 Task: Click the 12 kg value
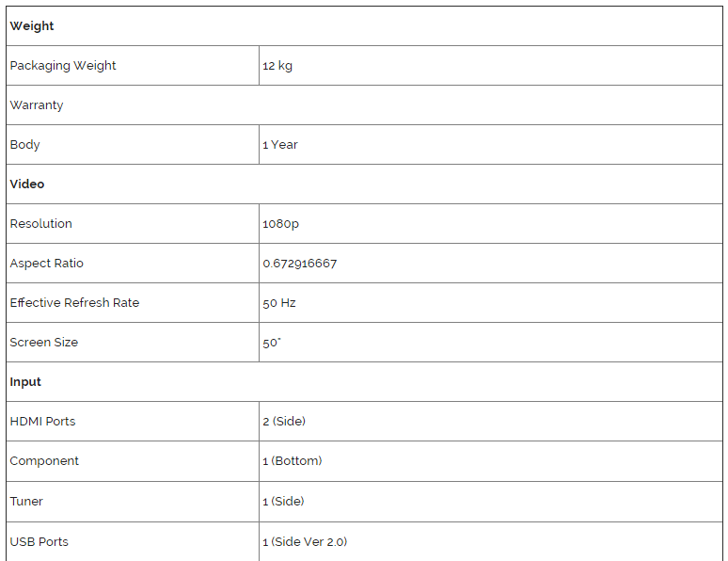tap(277, 66)
